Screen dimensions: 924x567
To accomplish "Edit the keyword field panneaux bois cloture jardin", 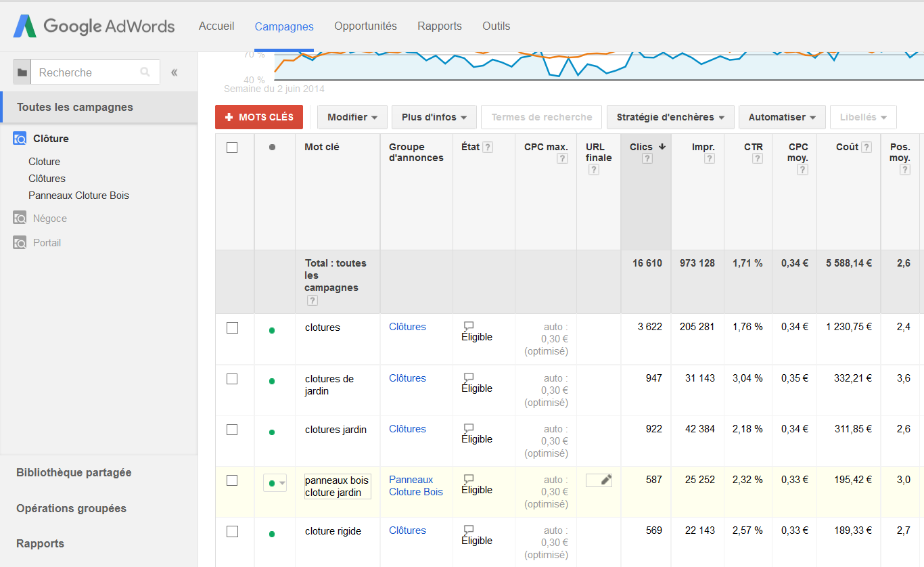I will coord(338,486).
